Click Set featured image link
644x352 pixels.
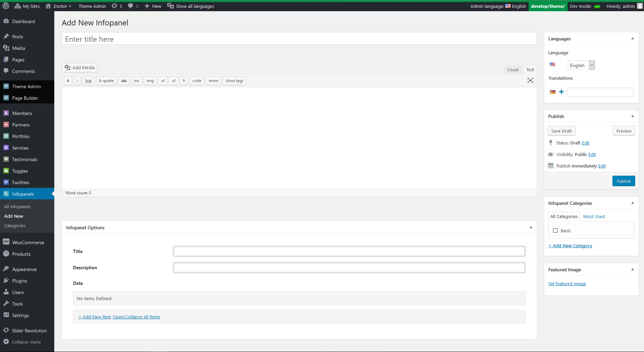(x=567, y=283)
